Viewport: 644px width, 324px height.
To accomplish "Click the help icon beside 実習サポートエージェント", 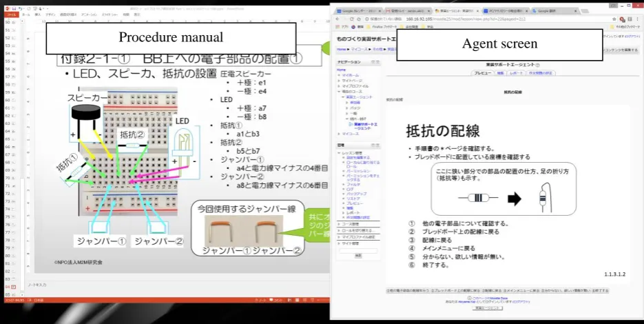I will coord(538,65).
